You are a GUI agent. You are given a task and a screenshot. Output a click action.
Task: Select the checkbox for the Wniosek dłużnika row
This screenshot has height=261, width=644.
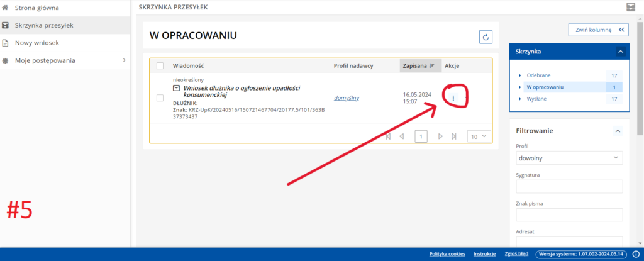tap(160, 98)
